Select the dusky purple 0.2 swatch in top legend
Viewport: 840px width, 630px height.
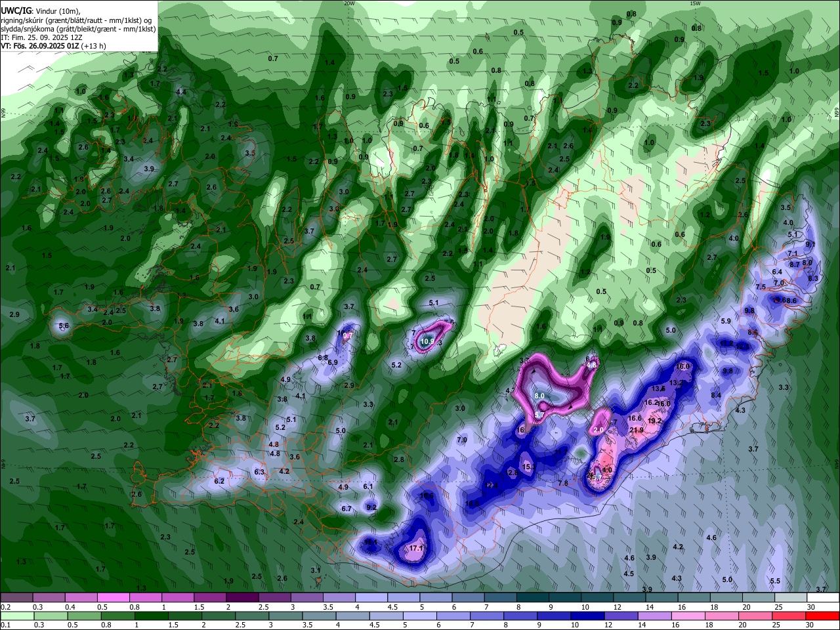pyautogui.click(x=16, y=598)
